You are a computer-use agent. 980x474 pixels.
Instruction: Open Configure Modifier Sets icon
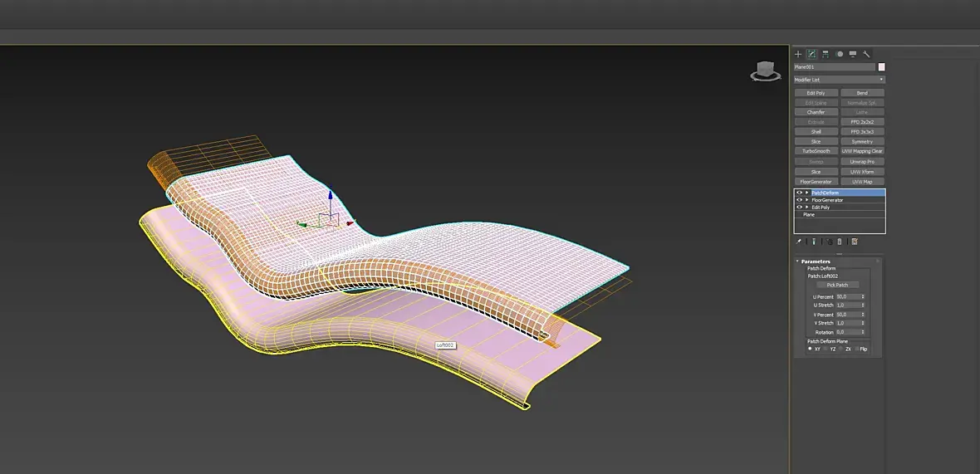[x=855, y=242]
